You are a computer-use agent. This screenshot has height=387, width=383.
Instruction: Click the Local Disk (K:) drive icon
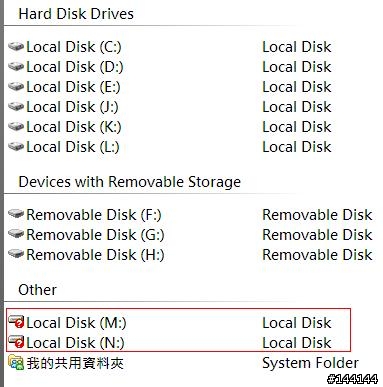coord(16,127)
